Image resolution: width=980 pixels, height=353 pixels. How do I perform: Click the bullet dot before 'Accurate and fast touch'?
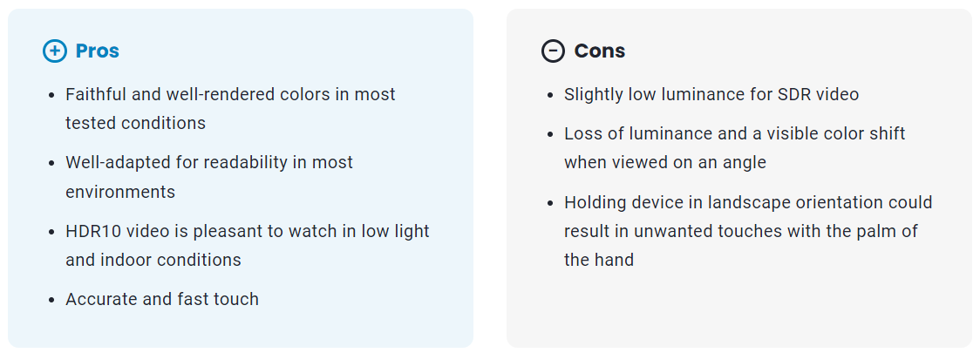point(51,300)
